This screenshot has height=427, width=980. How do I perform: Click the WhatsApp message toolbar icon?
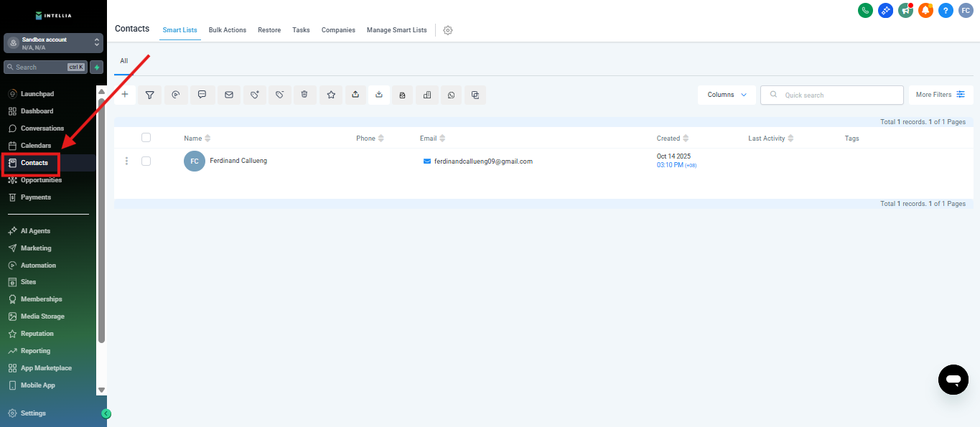451,95
